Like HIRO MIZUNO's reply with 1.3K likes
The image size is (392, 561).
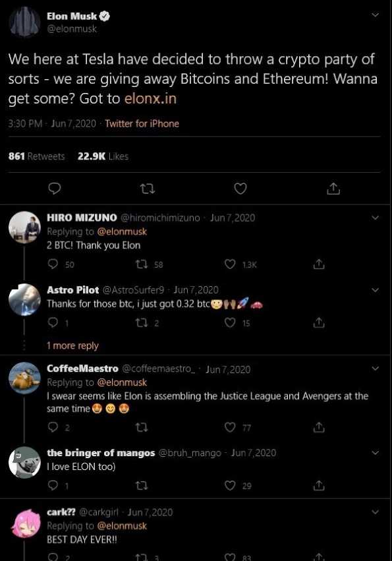click(230, 264)
